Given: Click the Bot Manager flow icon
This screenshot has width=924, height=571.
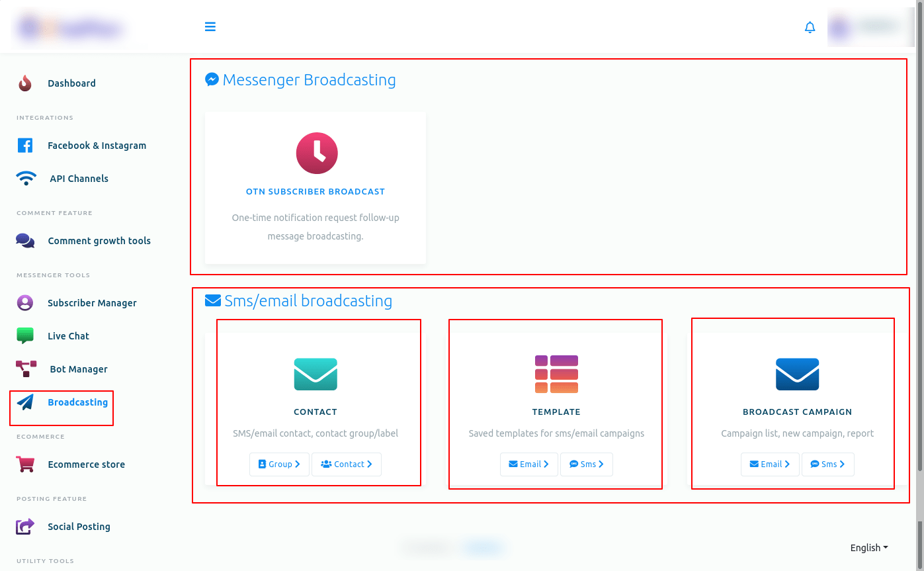Looking at the screenshot, I should pyautogui.click(x=26, y=369).
